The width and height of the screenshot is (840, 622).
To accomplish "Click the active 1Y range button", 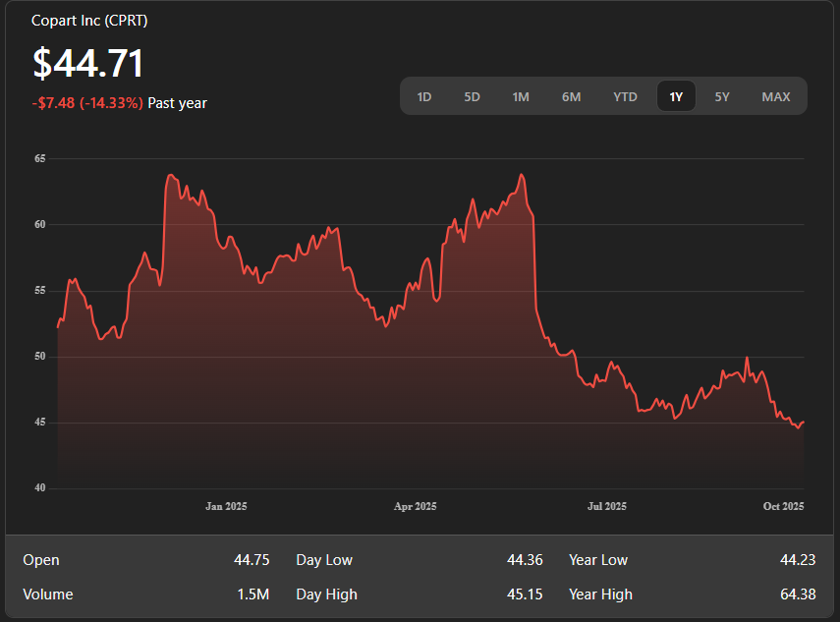I will pyautogui.click(x=676, y=96).
